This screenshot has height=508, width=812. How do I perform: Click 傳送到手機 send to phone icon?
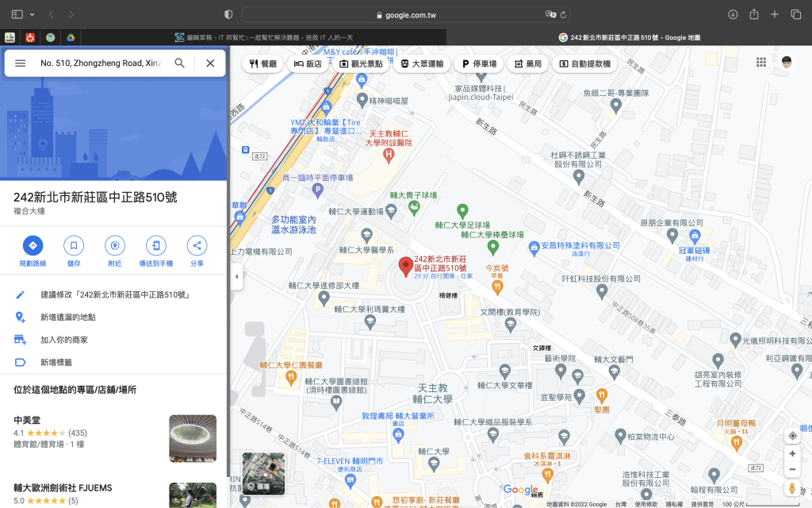156,245
